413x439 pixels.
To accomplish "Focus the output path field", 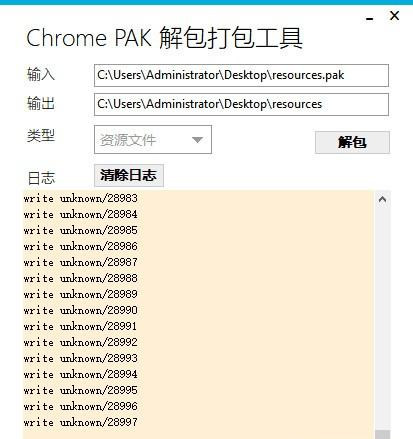I will [241, 104].
